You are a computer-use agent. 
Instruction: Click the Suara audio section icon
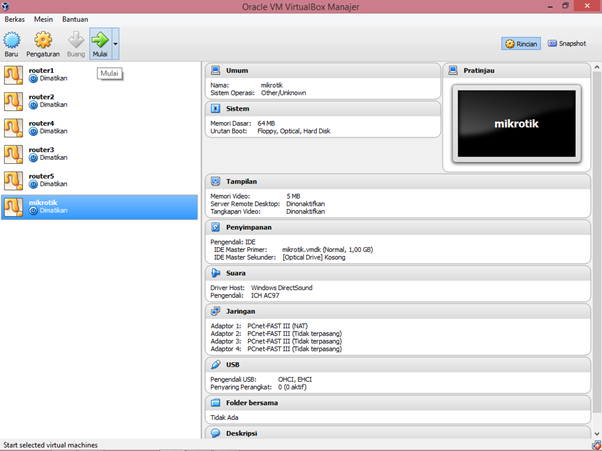[x=216, y=273]
